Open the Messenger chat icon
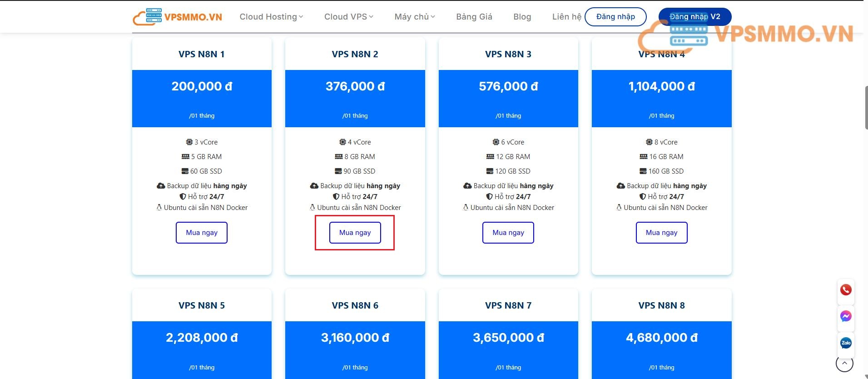 click(x=846, y=316)
